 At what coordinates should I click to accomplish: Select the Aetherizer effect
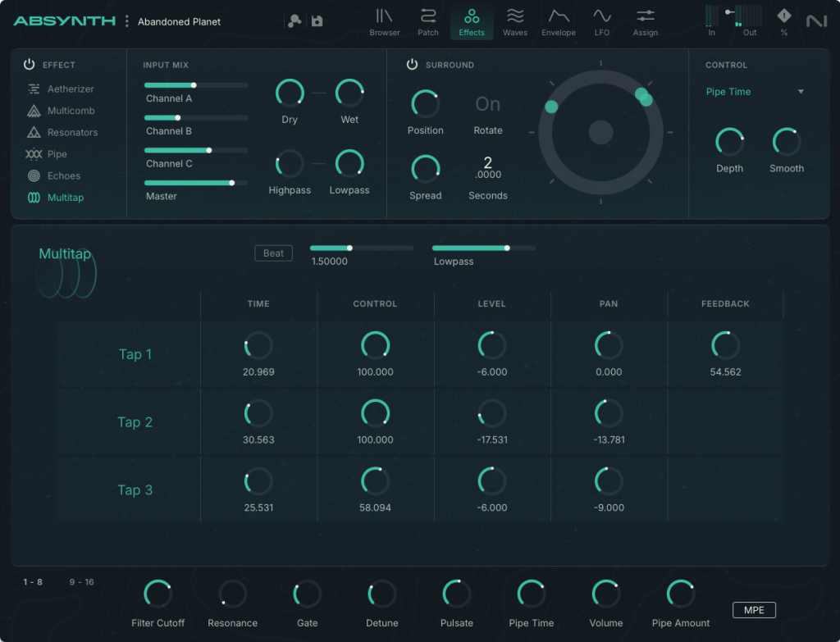click(71, 89)
